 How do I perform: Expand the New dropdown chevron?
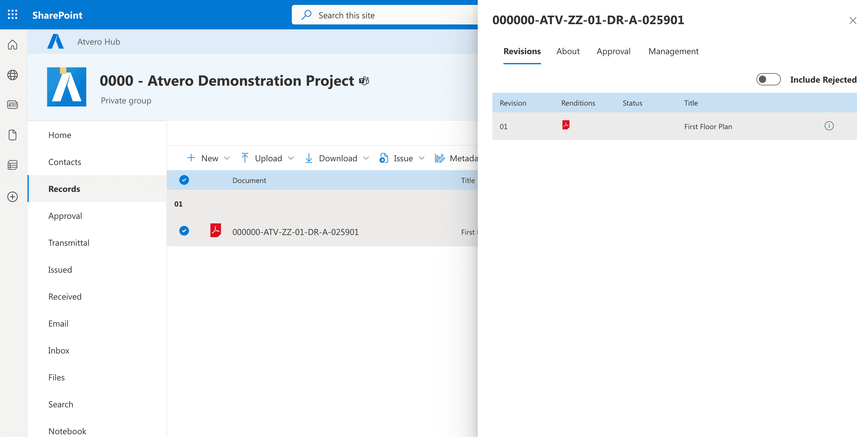[227, 158]
